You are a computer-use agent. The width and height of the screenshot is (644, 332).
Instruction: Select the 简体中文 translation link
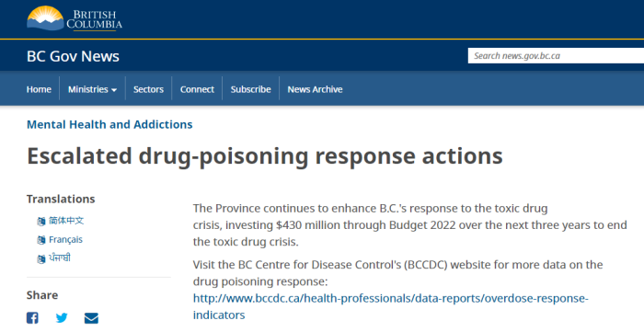(x=66, y=221)
